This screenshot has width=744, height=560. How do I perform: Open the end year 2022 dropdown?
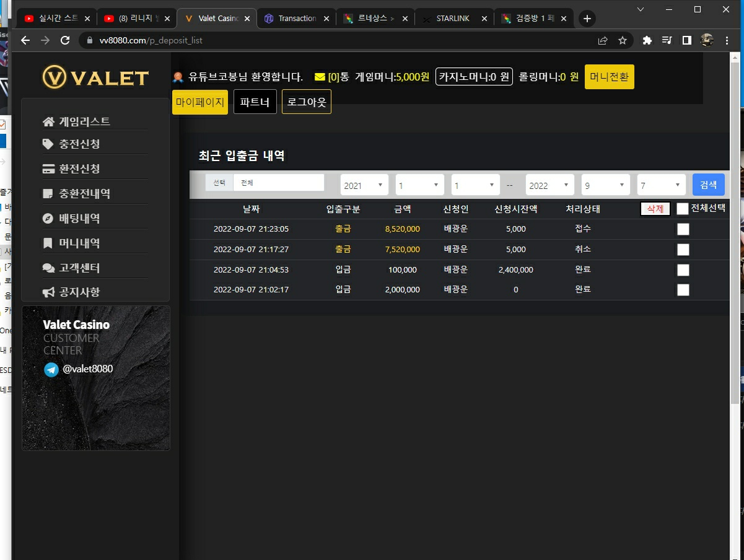pos(550,185)
